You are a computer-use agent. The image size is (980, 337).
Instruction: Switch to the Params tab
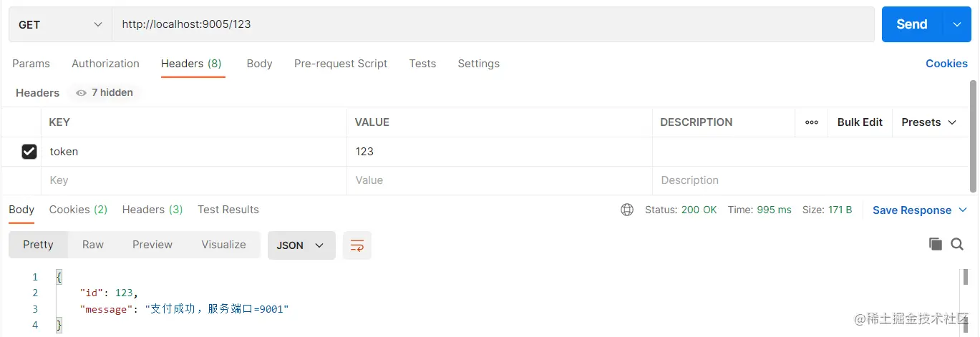tap(31, 64)
